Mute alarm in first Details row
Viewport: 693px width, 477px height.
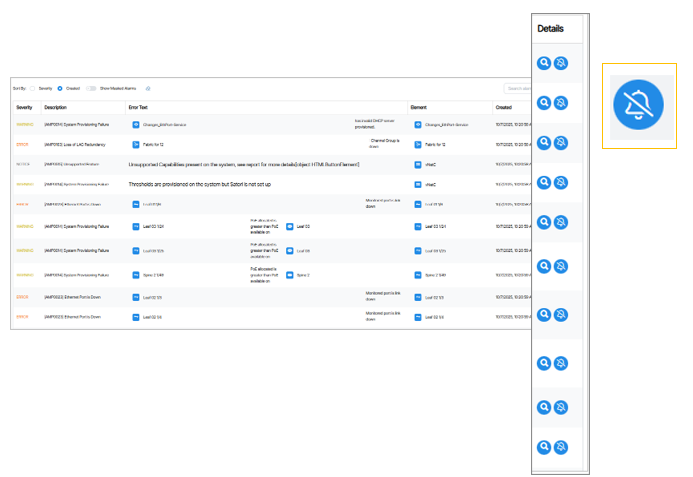point(561,63)
